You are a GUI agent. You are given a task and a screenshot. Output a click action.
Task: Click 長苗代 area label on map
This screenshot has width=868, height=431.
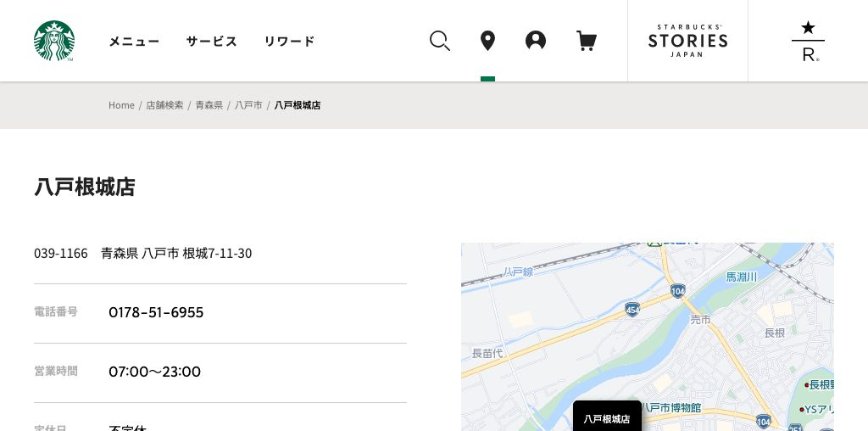(x=487, y=354)
